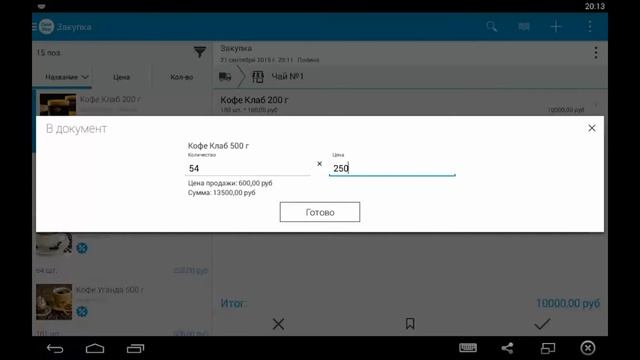Viewport: 640px width, 360px height.
Task: Focus the Количество field with 54
Action: 248,168
